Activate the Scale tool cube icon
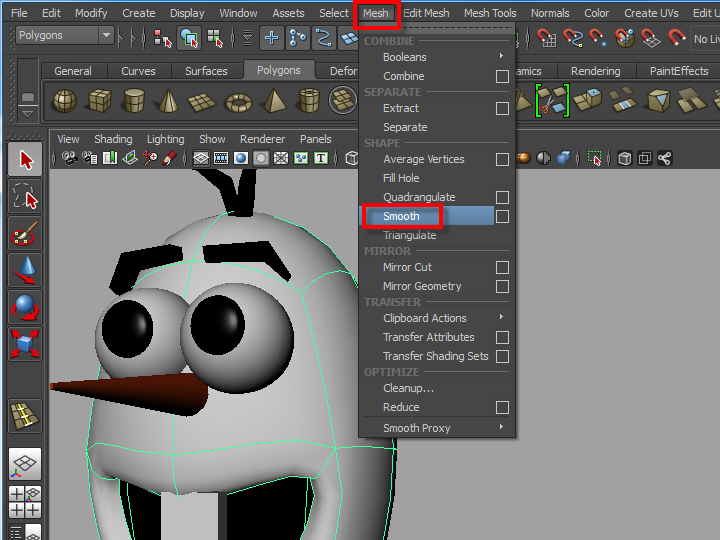 25,344
